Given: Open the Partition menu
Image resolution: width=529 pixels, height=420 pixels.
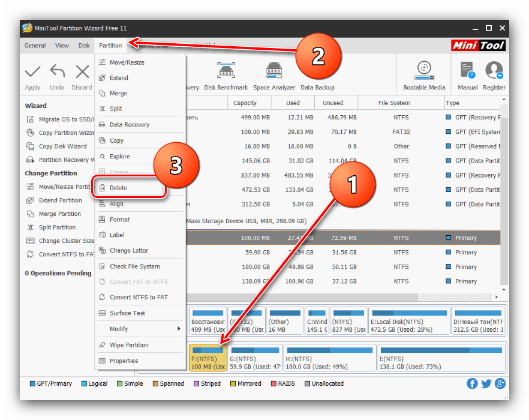Looking at the screenshot, I should [110, 46].
